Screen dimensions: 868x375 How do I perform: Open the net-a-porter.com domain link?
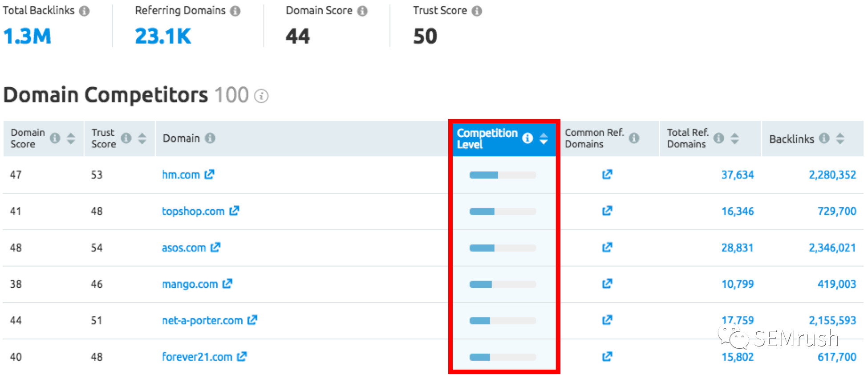(203, 320)
